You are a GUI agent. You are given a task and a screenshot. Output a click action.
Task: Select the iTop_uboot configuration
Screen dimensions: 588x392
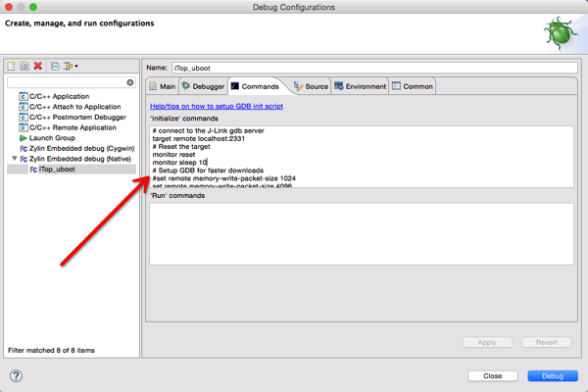point(57,170)
